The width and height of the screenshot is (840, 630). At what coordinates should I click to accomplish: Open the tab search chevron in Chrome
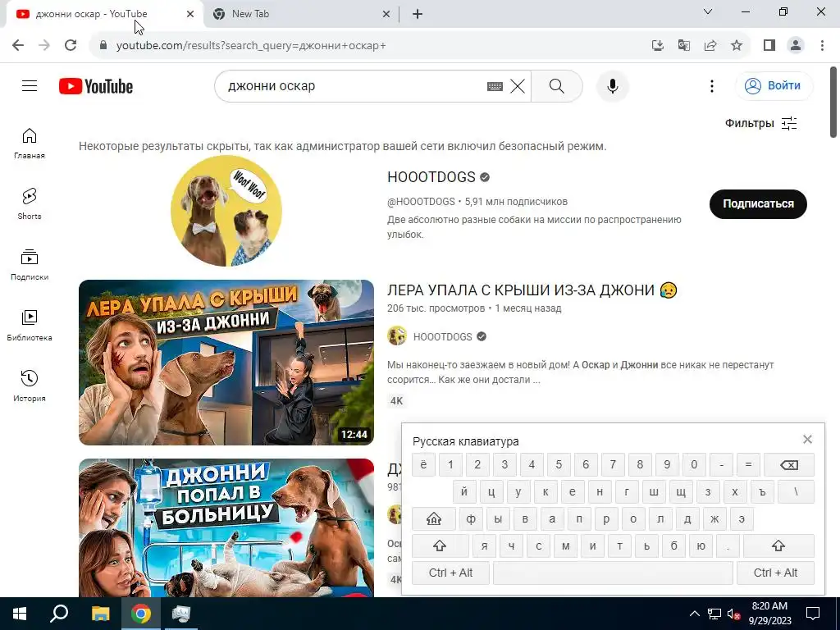tap(708, 11)
